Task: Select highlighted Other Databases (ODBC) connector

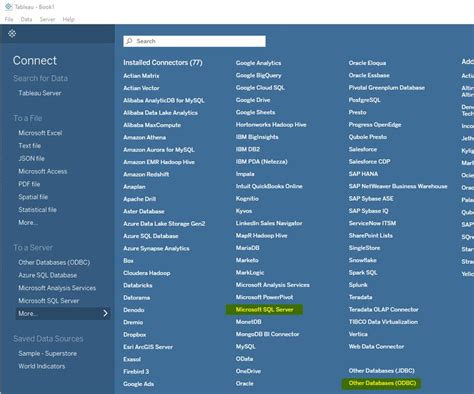Action: coord(382,383)
